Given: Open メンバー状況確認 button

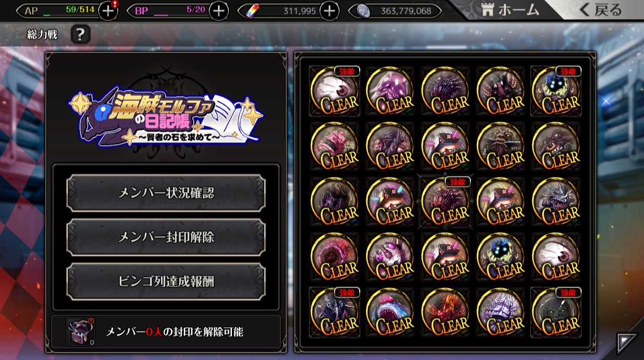Looking at the screenshot, I should (166, 193).
